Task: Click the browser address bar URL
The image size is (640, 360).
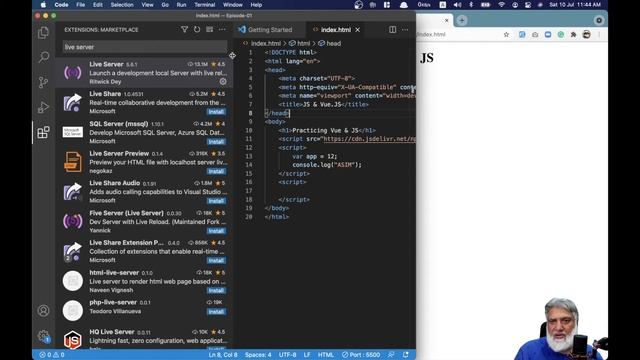Action: tap(431, 35)
